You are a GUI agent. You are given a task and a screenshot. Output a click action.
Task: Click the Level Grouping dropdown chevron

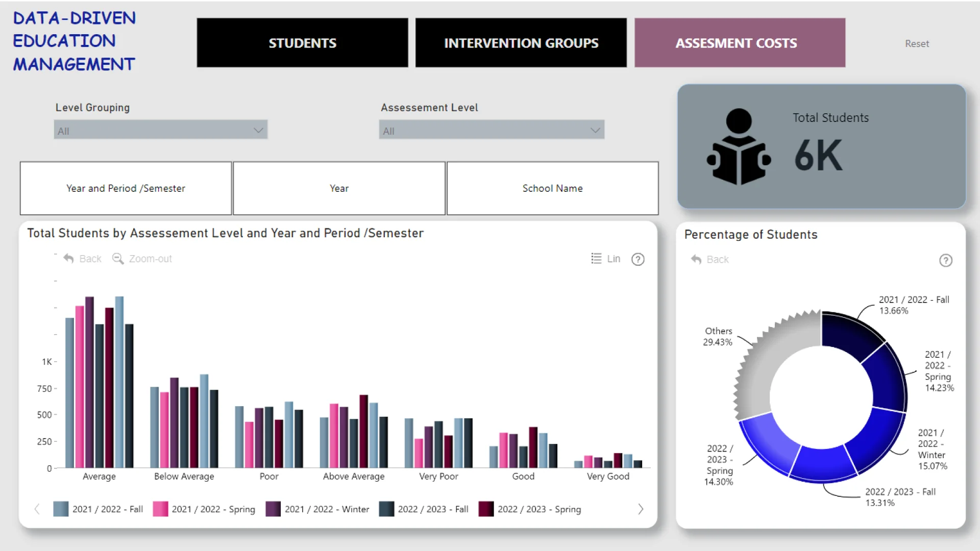[x=258, y=130]
